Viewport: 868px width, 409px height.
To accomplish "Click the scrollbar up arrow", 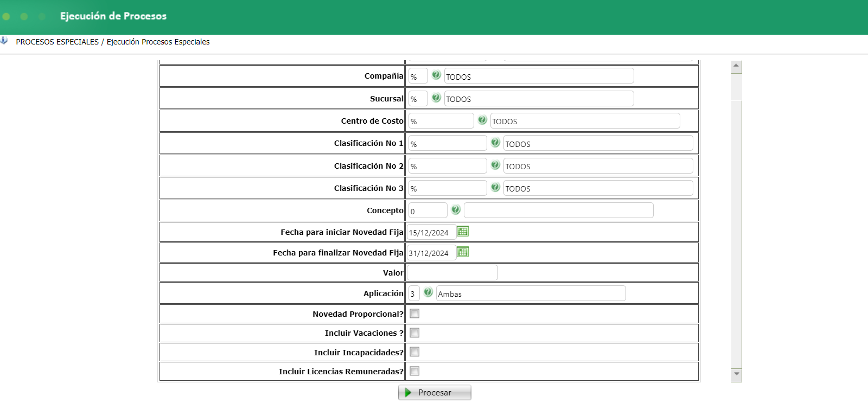I will (x=736, y=66).
